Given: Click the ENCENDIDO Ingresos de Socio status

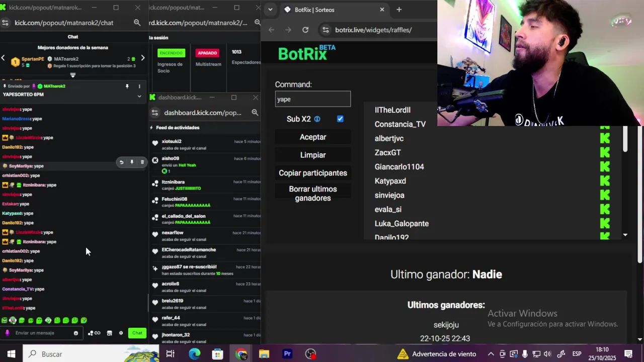Looking at the screenshot, I should coord(171,53).
